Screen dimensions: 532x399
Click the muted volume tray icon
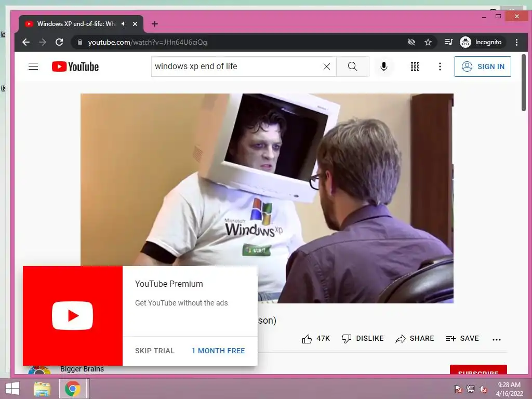483,389
